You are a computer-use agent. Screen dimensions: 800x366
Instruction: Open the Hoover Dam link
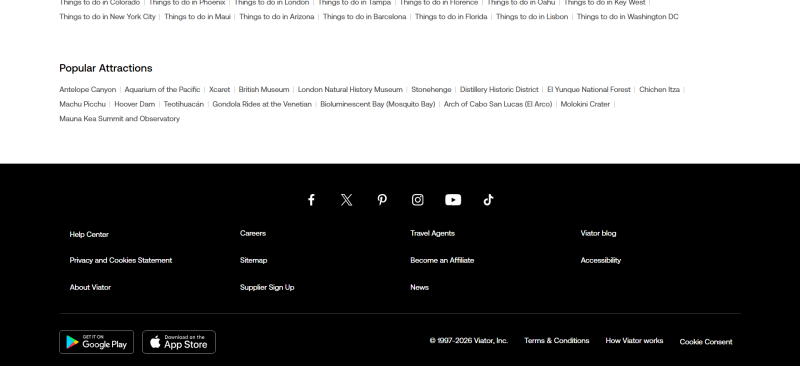click(135, 104)
